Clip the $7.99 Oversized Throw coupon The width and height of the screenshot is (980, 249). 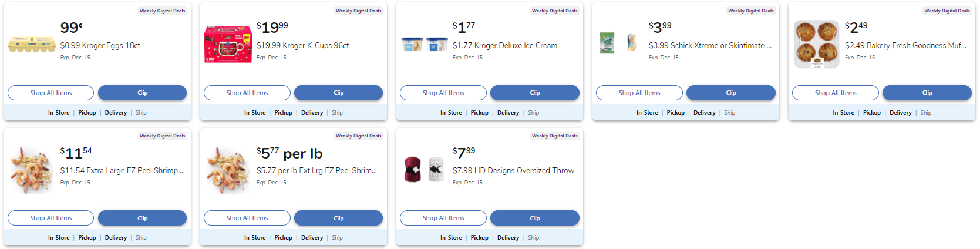click(x=534, y=218)
